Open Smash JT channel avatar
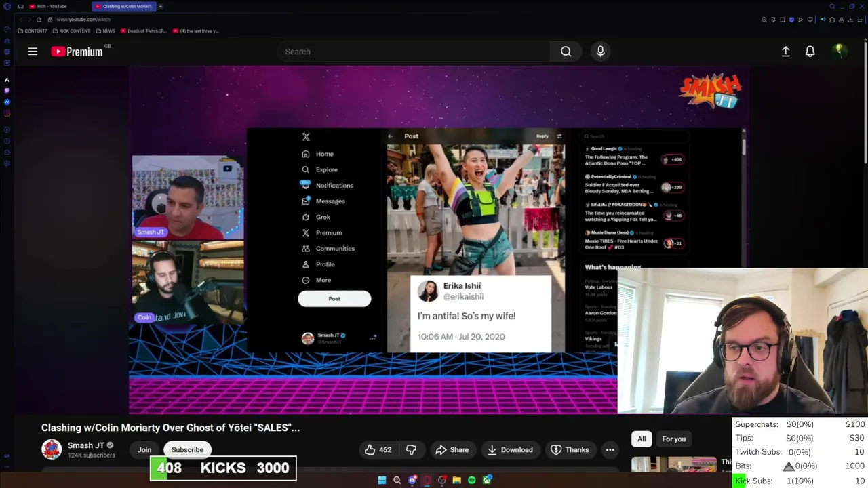 (52, 449)
